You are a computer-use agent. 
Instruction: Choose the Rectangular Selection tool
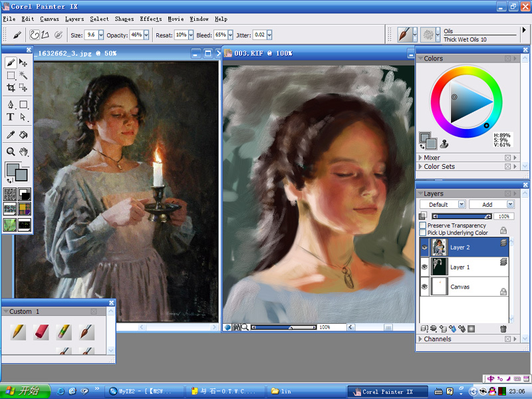[11, 75]
